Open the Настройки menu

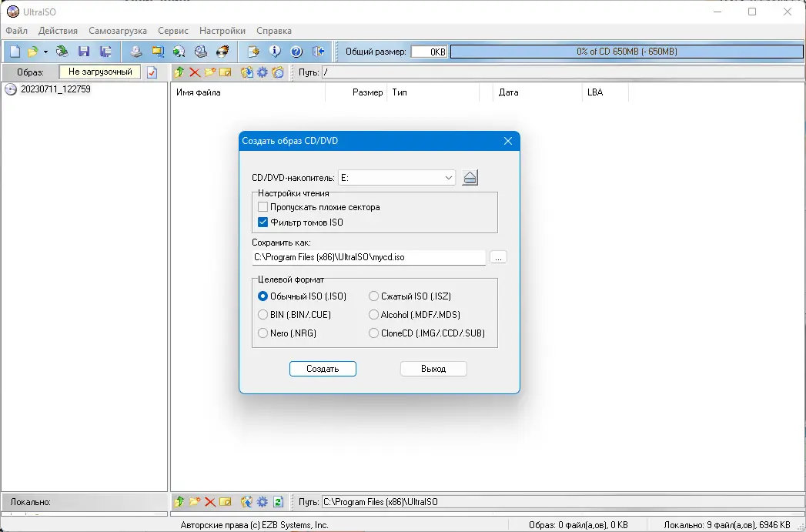(x=222, y=31)
